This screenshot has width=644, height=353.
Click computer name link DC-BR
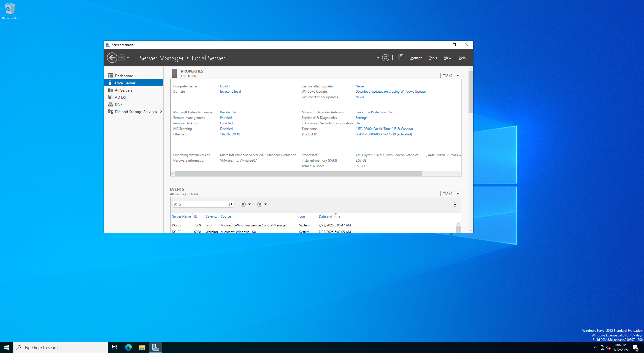pos(225,86)
